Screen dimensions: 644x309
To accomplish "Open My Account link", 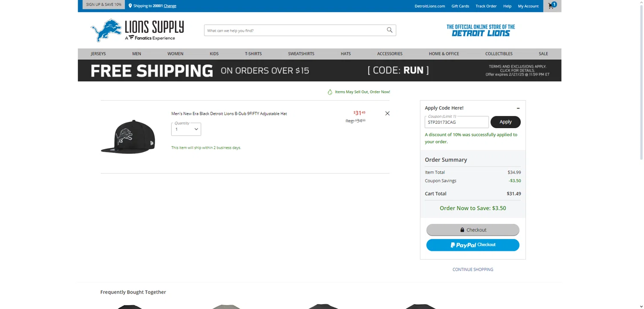I will (528, 6).
